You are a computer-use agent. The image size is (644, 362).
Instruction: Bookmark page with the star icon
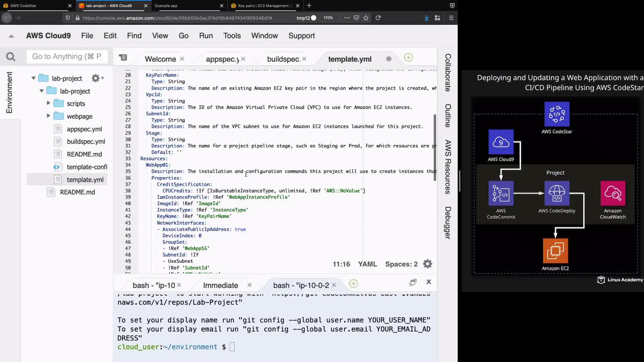point(366,18)
